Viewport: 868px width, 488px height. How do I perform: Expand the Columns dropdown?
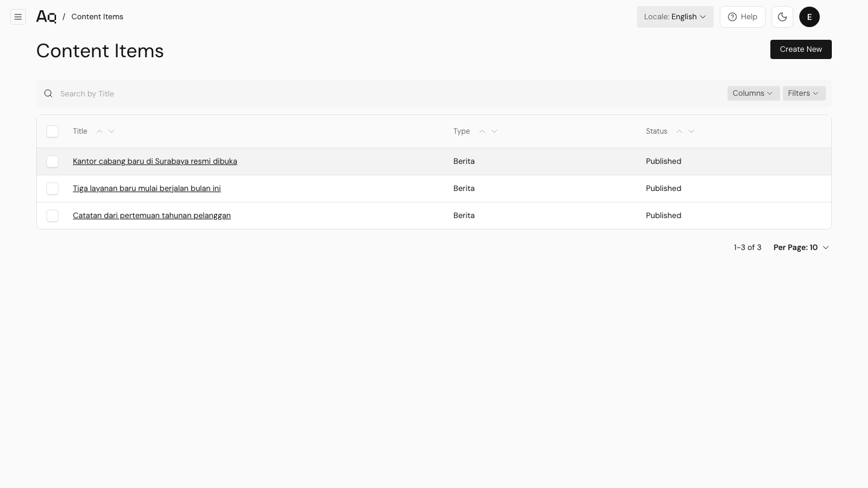coord(753,93)
